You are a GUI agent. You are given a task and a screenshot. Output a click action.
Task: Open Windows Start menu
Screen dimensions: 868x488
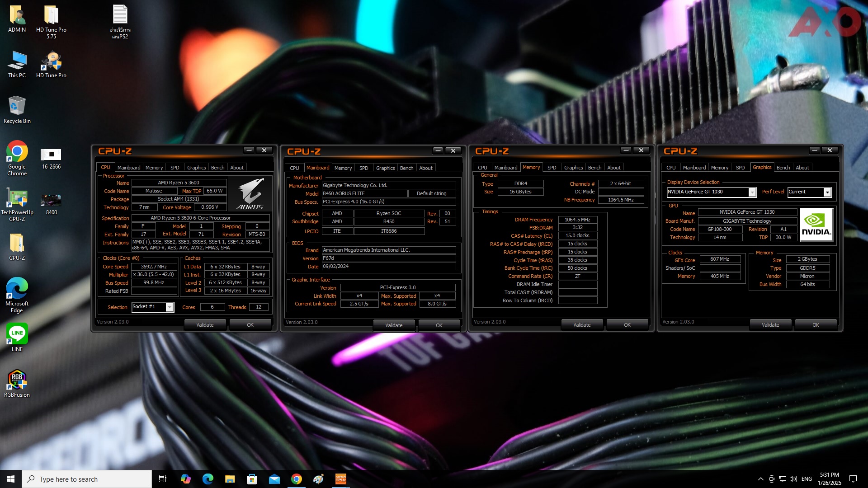tap(11, 479)
